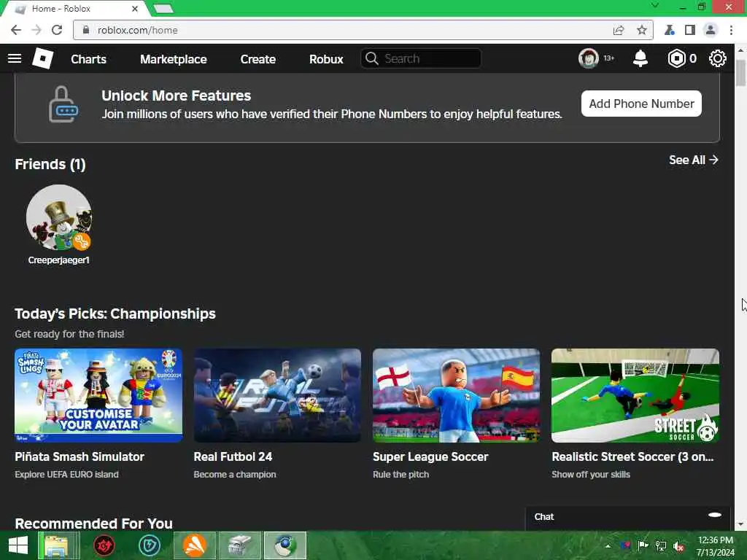747x560 pixels.
Task: Click Real Futbol 24 game thumbnail
Action: [x=277, y=395]
